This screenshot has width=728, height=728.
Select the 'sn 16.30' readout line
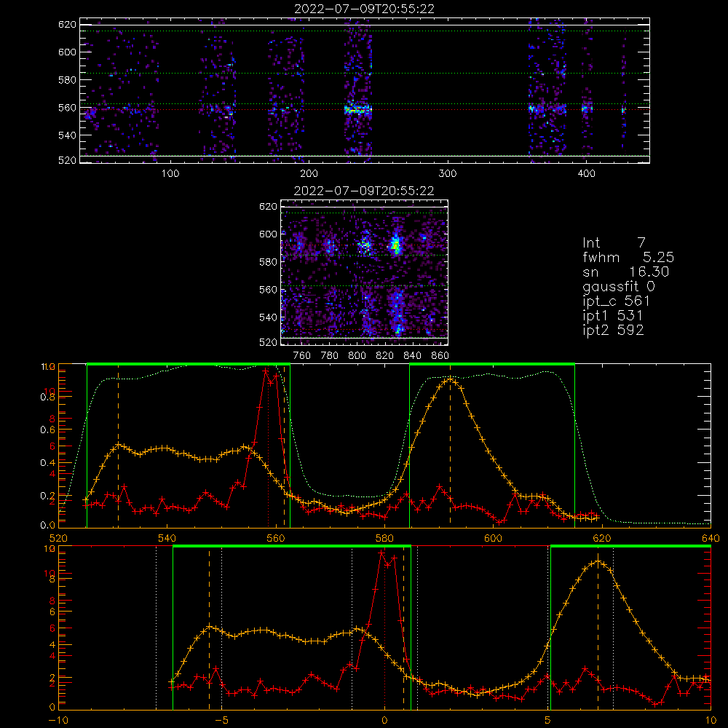626,272
